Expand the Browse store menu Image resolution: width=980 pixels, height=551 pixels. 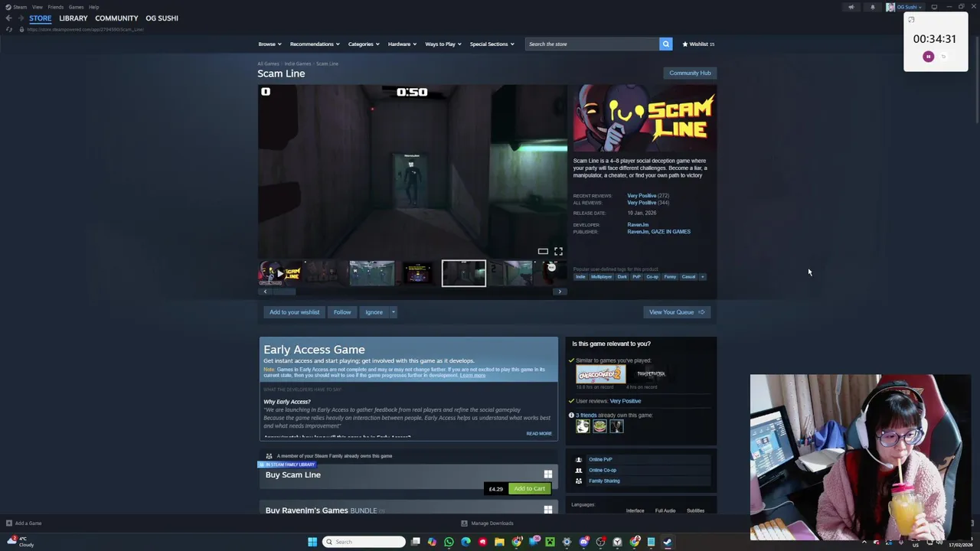click(269, 44)
